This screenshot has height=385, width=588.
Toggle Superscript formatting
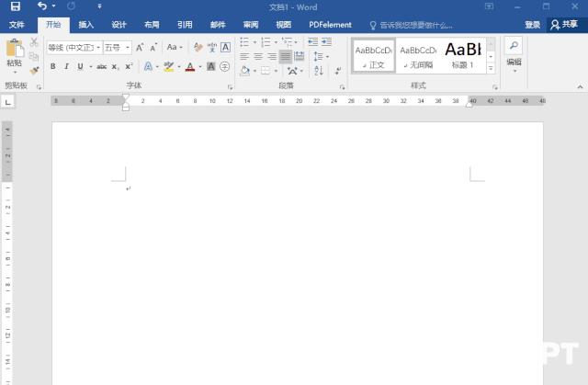pos(129,66)
